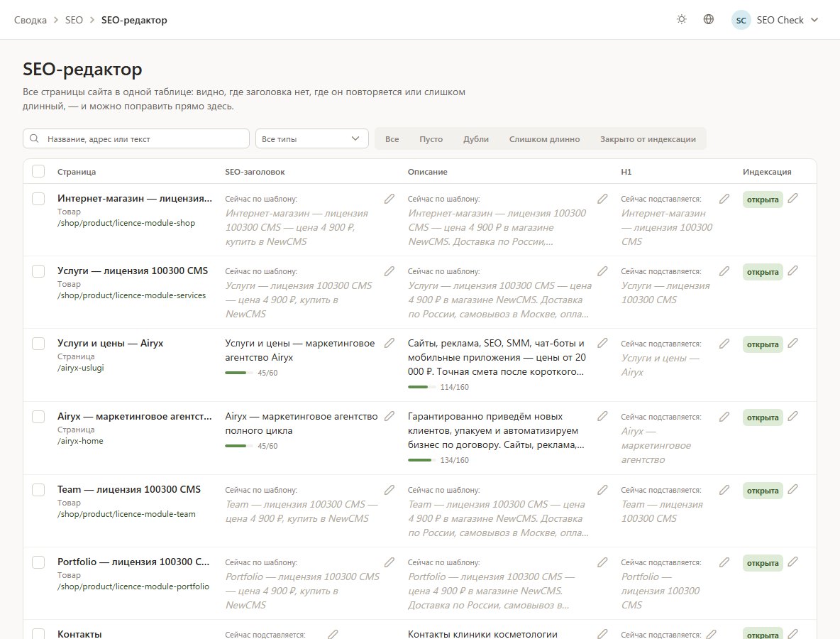Edit indexing pencil for airyx-home row
This screenshot has width=840, height=639.
[x=793, y=416]
